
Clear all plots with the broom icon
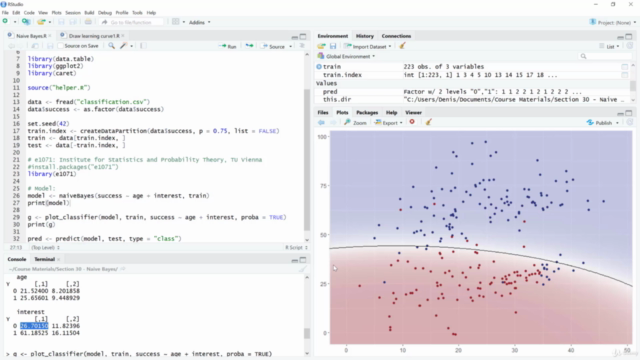click(429, 122)
